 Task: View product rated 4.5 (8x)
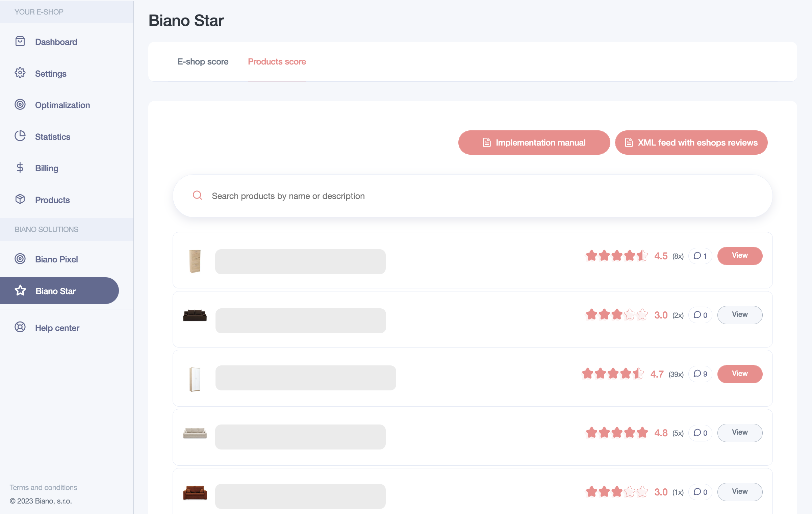point(740,256)
